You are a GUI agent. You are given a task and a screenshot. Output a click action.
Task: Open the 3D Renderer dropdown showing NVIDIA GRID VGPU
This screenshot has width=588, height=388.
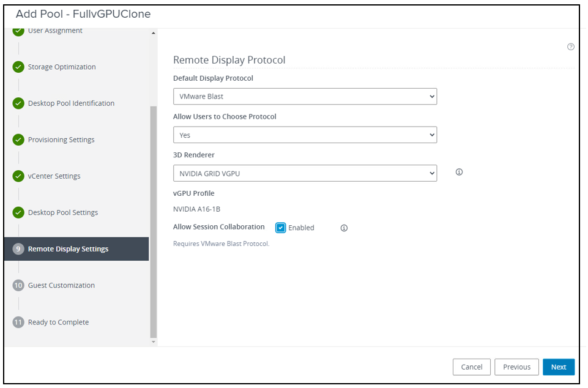pyautogui.click(x=305, y=173)
